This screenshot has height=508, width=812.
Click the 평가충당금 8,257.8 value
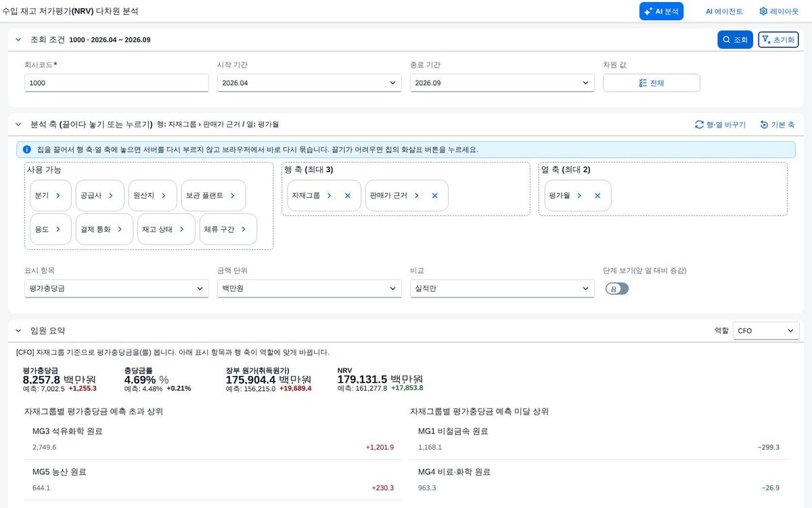click(41, 379)
